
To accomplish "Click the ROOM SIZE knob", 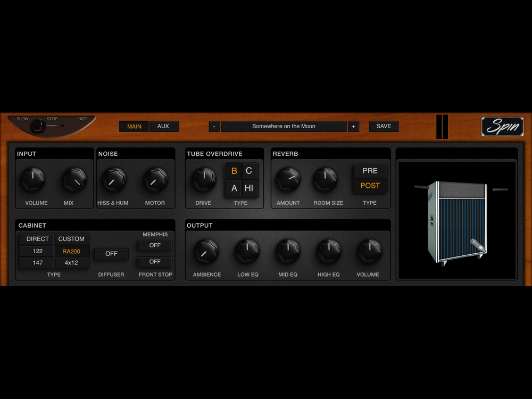I will [325, 179].
